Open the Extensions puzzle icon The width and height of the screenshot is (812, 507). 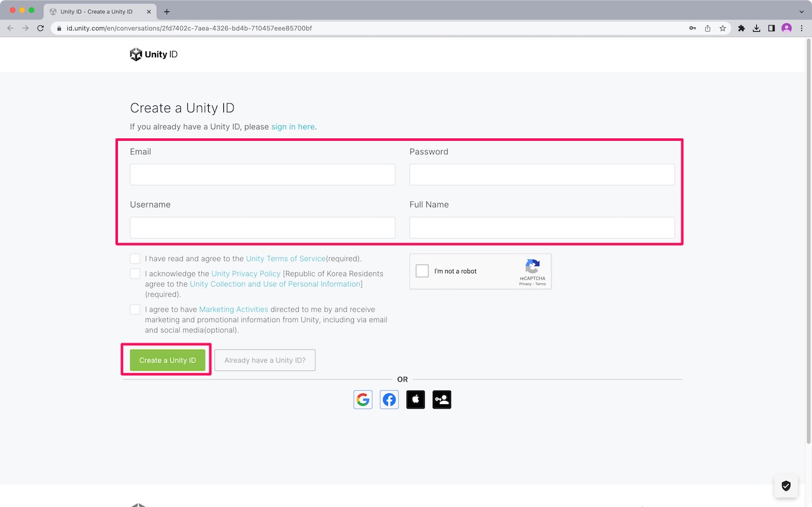click(741, 29)
